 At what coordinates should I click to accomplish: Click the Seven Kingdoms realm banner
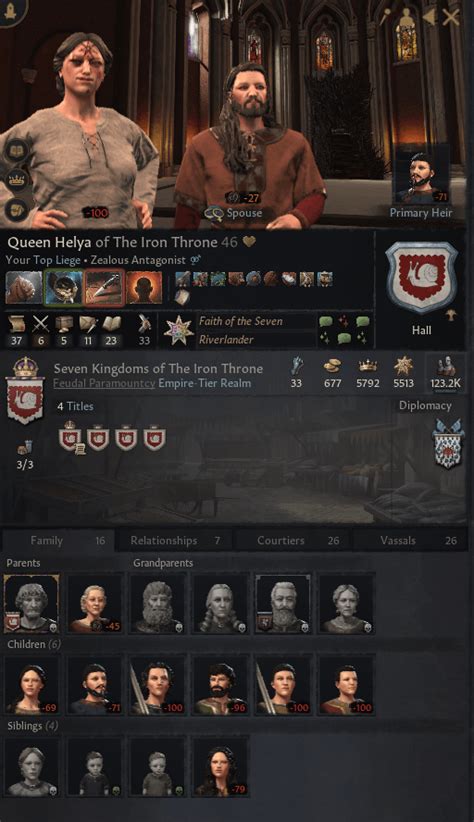pos(24,391)
